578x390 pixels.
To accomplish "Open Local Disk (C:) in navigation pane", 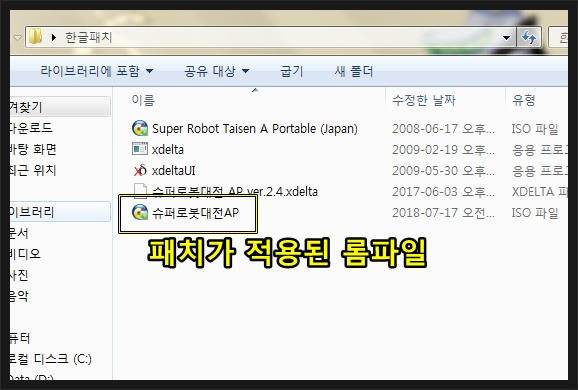I will [51, 359].
